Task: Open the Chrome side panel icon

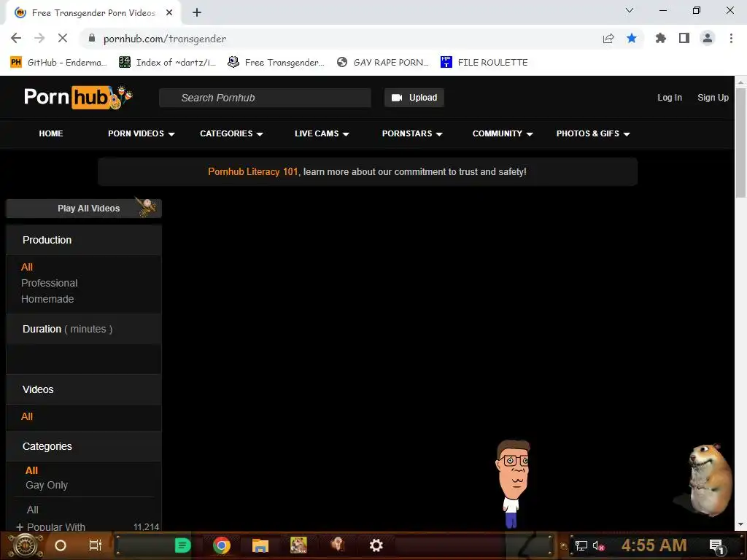Action: (684, 38)
